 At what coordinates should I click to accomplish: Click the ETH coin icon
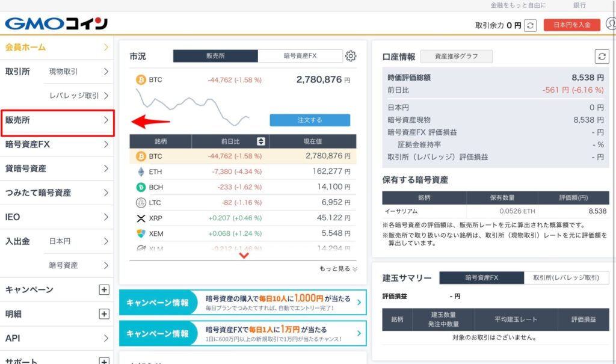(141, 172)
